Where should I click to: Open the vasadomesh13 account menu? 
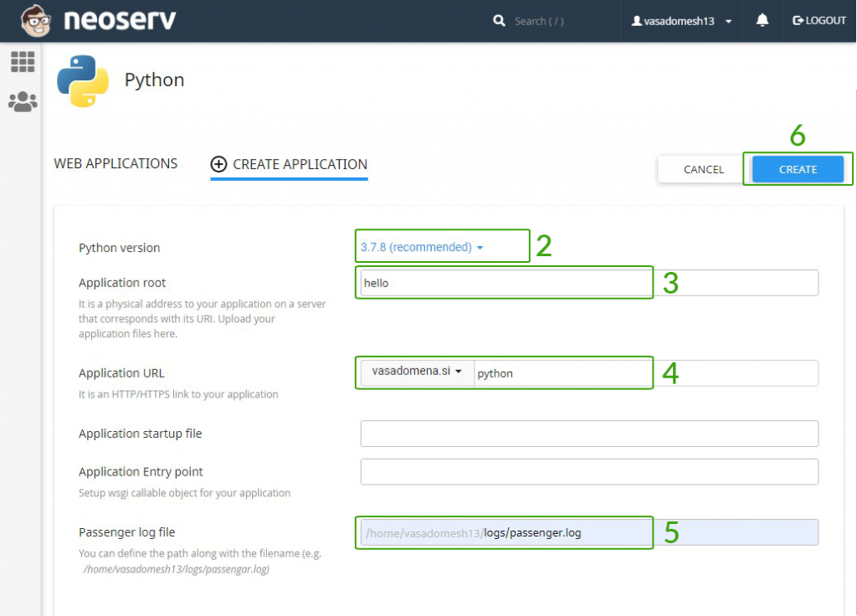click(x=680, y=20)
